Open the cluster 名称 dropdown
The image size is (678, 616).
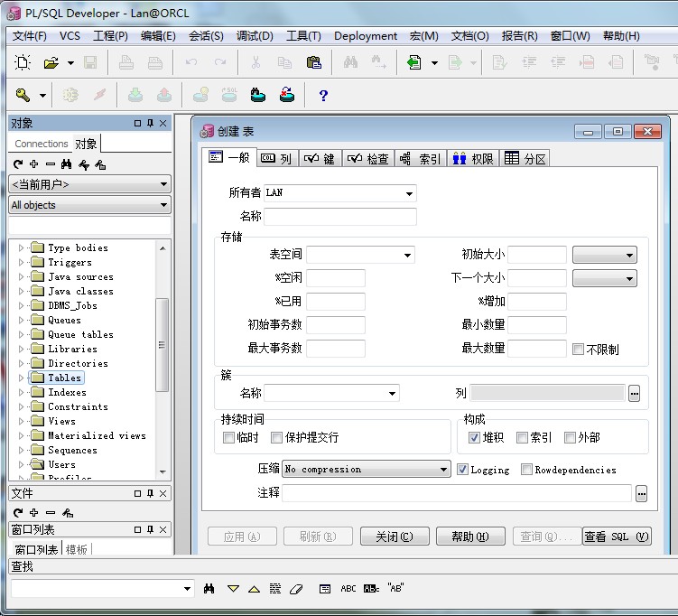click(392, 394)
